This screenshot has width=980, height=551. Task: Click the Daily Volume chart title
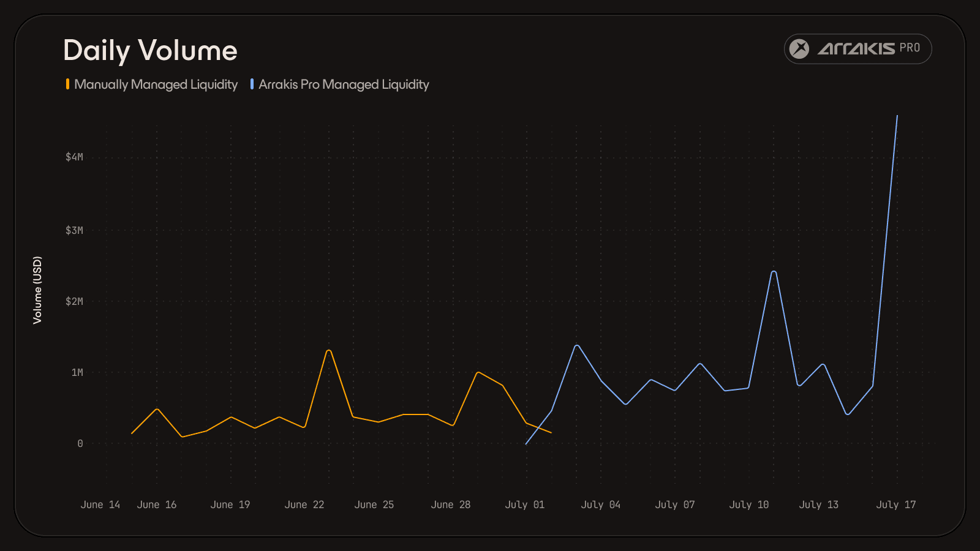pos(150,50)
